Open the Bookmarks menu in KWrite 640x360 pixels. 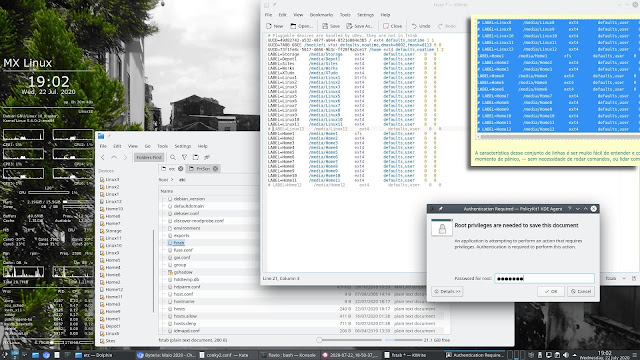click(321, 15)
